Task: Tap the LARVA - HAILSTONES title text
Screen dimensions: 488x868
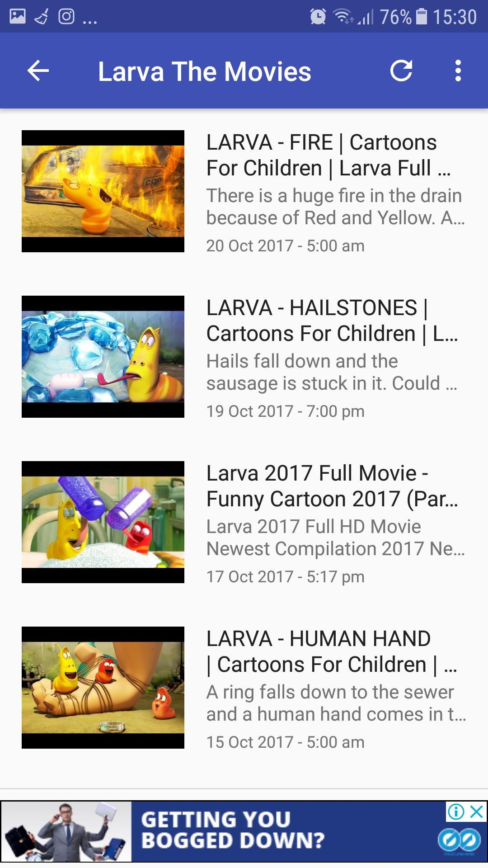Action: 332,321
